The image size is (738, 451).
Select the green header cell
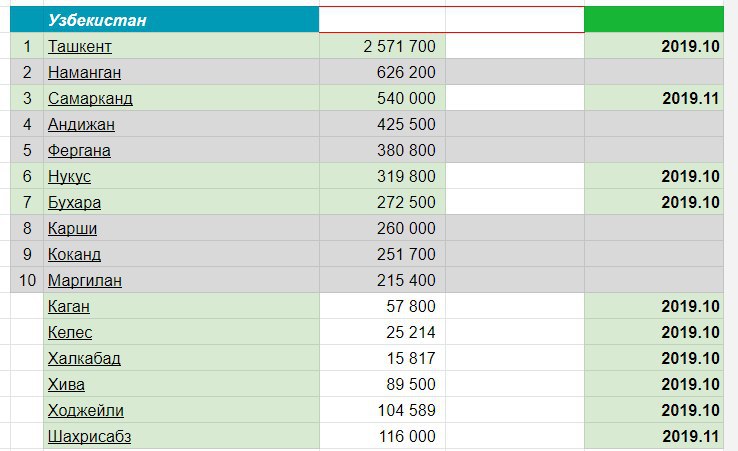[x=654, y=20]
